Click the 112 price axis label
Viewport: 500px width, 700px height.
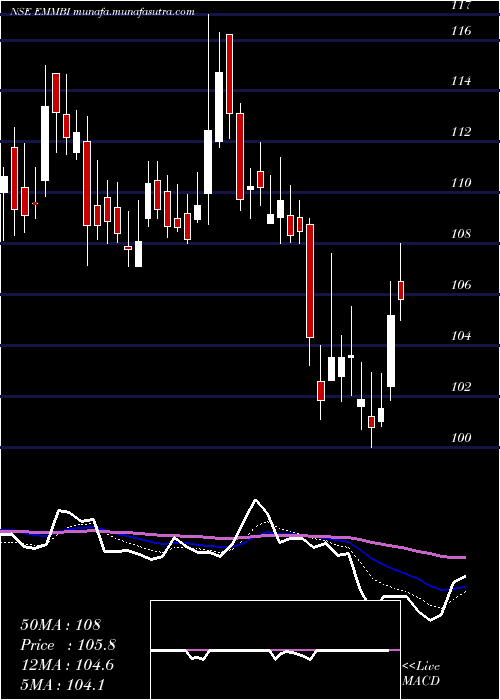(461, 132)
